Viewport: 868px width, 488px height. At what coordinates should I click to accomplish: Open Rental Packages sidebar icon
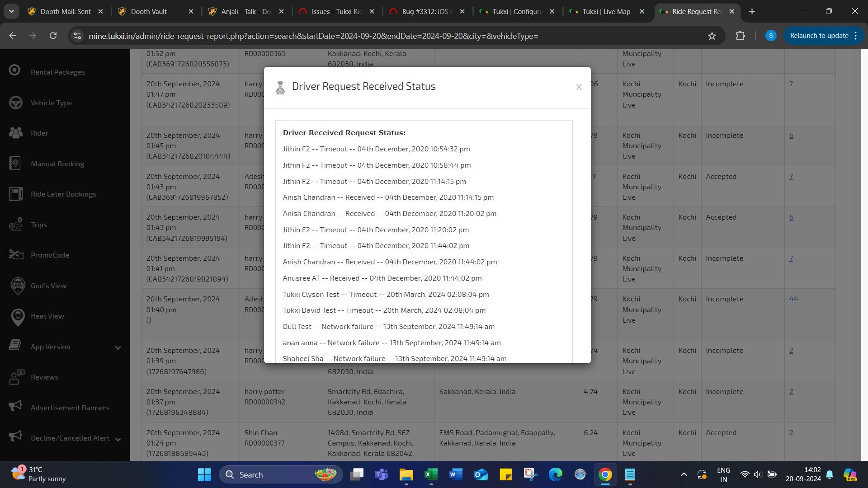(x=15, y=70)
